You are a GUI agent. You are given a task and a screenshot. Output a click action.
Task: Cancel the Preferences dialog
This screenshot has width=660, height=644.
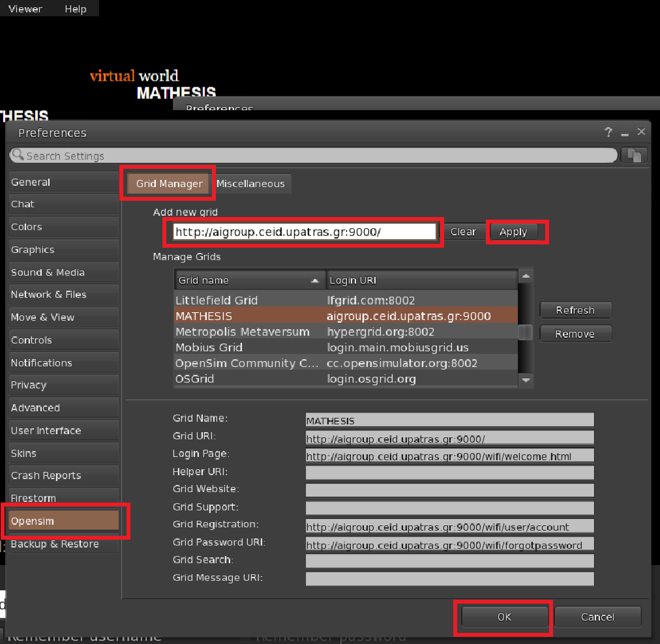pos(597,617)
